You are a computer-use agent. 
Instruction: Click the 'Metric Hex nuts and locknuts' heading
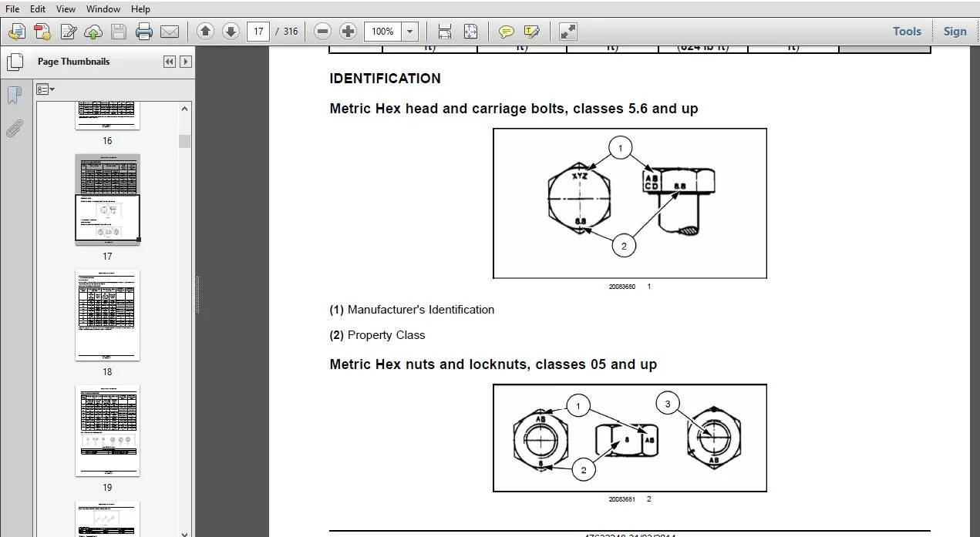click(493, 364)
